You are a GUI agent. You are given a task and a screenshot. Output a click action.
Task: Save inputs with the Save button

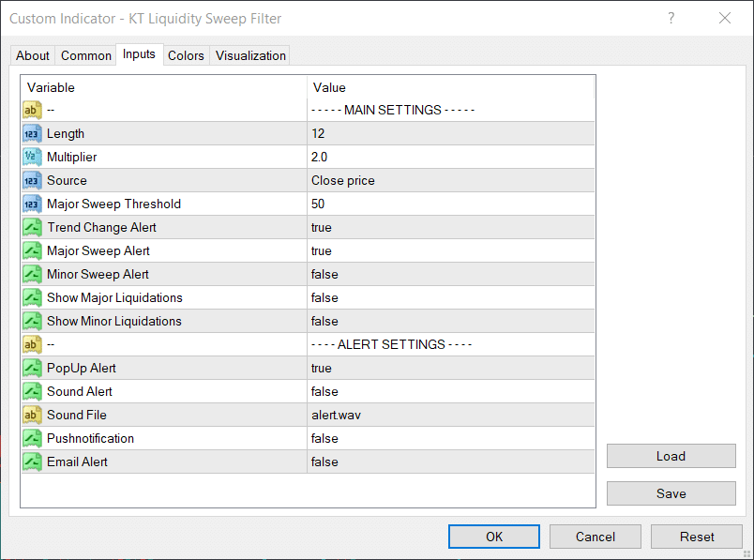[x=671, y=493]
